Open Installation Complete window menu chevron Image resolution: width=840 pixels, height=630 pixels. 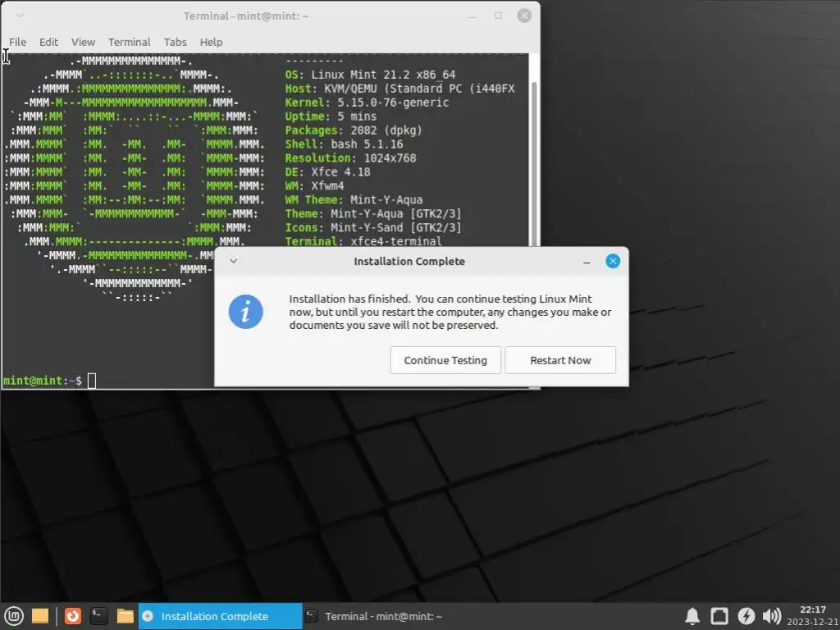(234, 261)
